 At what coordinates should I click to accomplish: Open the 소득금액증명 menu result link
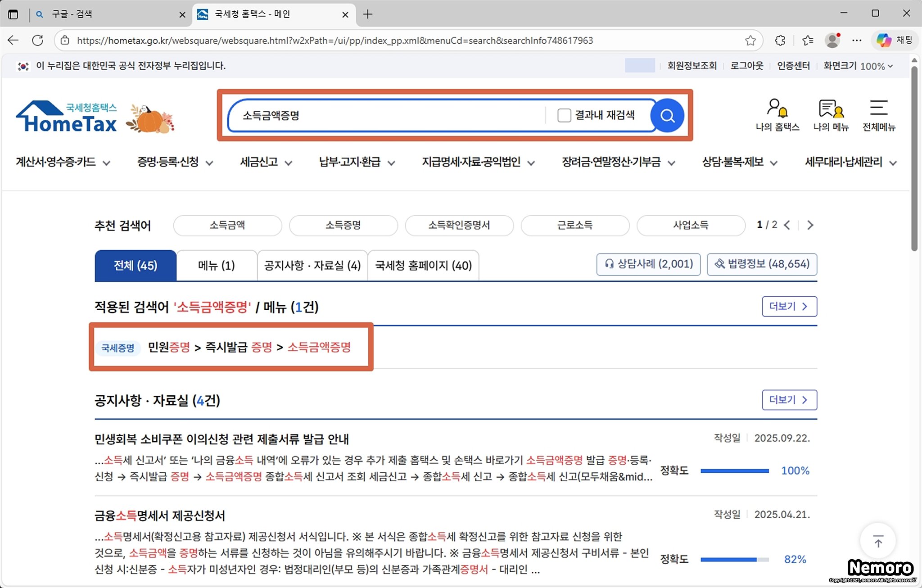(x=319, y=347)
